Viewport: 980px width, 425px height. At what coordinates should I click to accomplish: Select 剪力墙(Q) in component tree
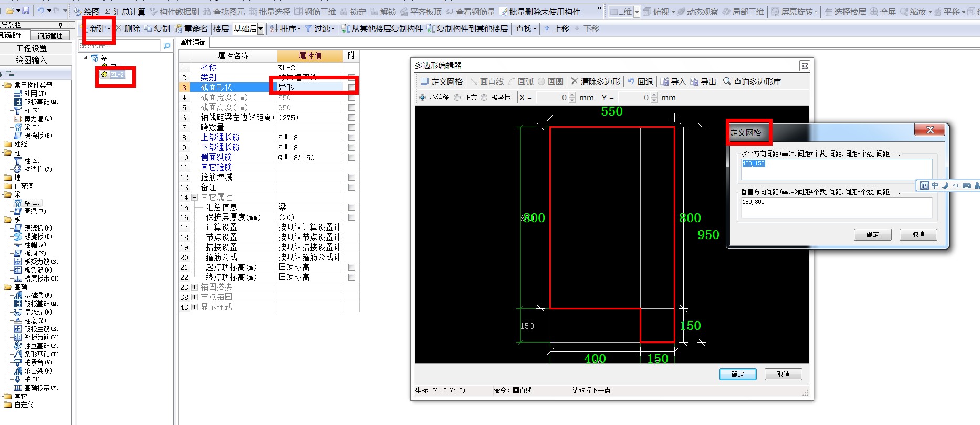tap(33, 119)
